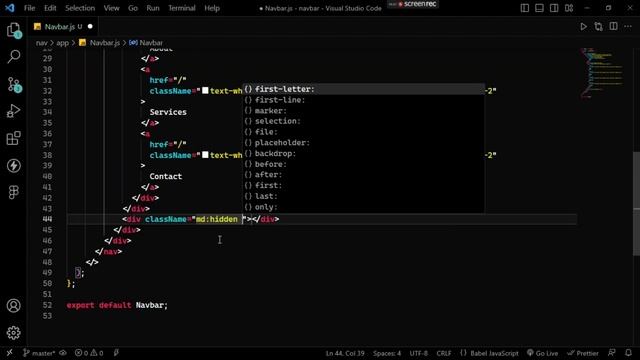The image size is (640, 360).
Task: Toggle secondary sidebar layout icon
Action: (x=554, y=8)
